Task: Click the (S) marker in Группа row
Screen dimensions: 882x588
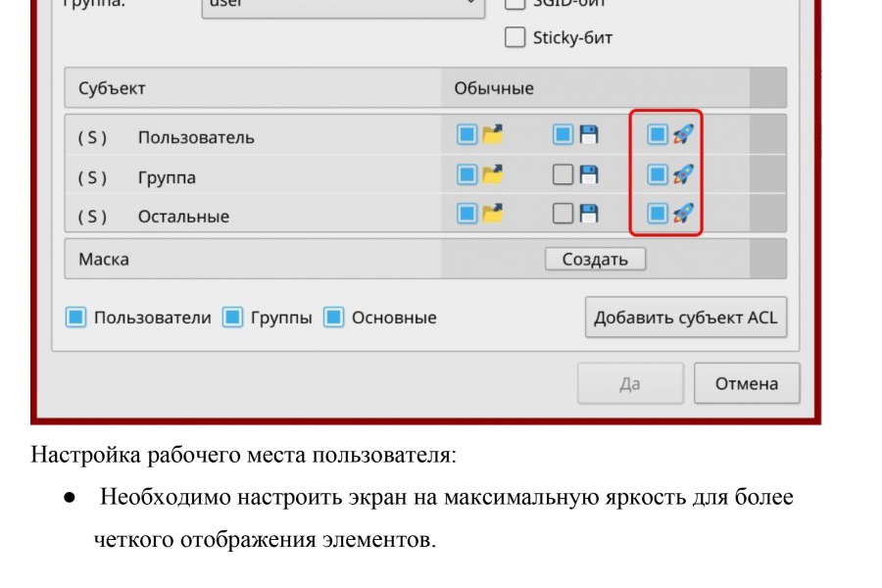Action: [92, 177]
